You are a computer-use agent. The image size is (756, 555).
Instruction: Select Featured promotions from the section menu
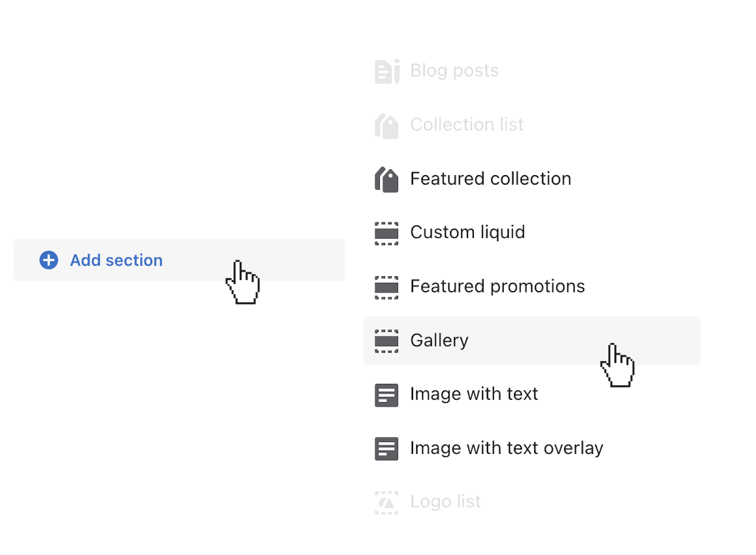497,287
